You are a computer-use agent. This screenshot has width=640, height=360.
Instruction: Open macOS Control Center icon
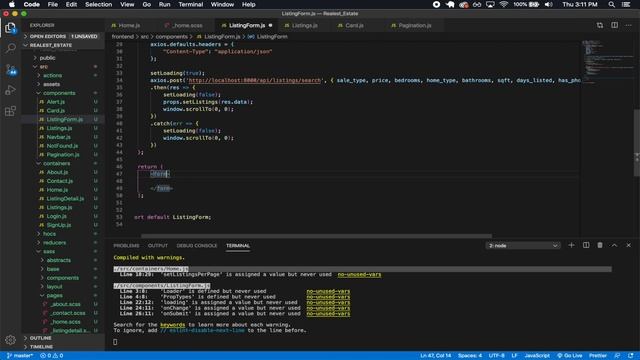626,4
